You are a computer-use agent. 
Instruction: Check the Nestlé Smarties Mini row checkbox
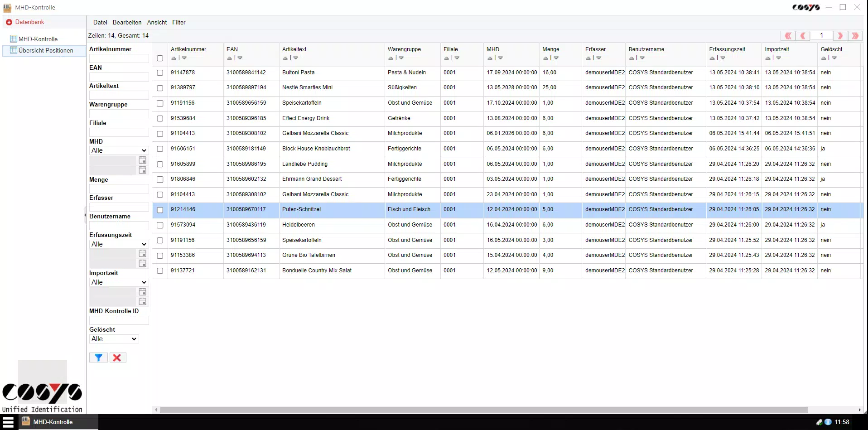point(160,88)
